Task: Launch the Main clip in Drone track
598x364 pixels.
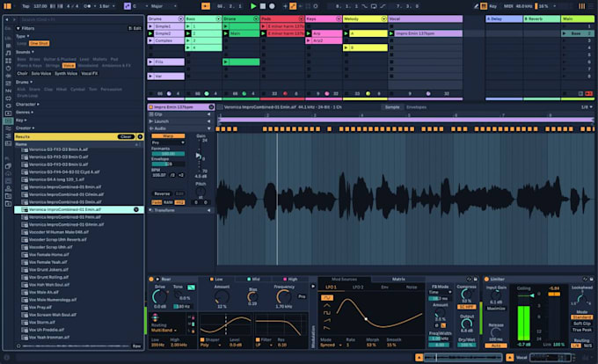Action: 226,33
